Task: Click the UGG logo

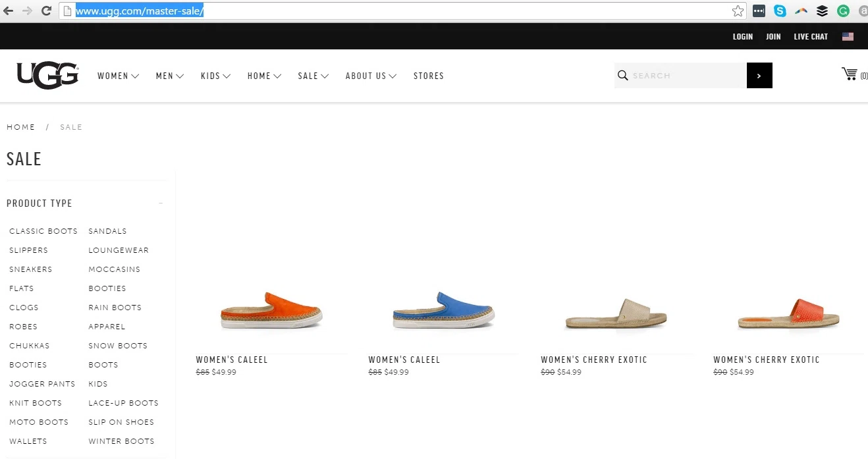Action: pos(47,75)
